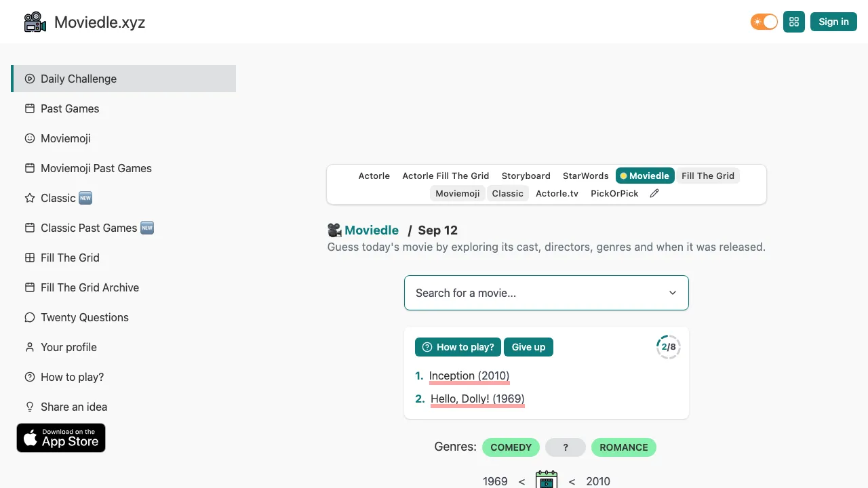Click the Moviedle.xyz camera logo icon
This screenshot has height=488, width=868.
[x=35, y=22]
